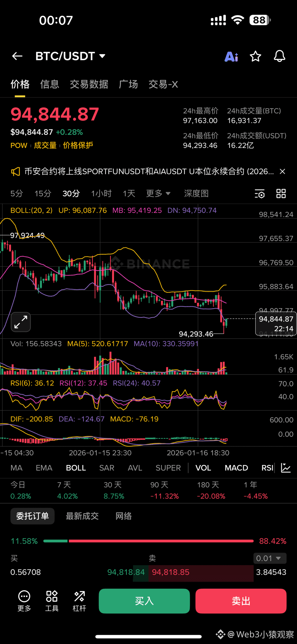Tap the green 买入 buy button
This screenshot has height=644, width=297.
click(144, 601)
